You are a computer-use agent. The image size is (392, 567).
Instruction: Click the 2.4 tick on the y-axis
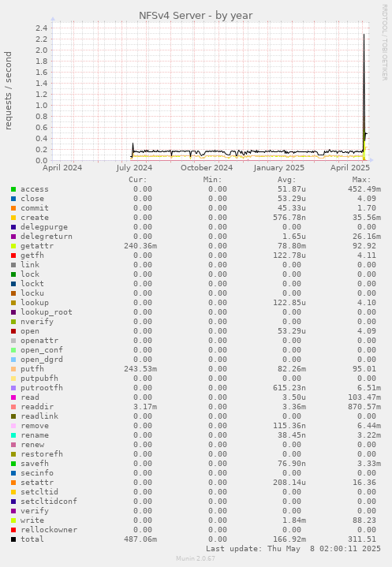pyautogui.click(x=42, y=28)
